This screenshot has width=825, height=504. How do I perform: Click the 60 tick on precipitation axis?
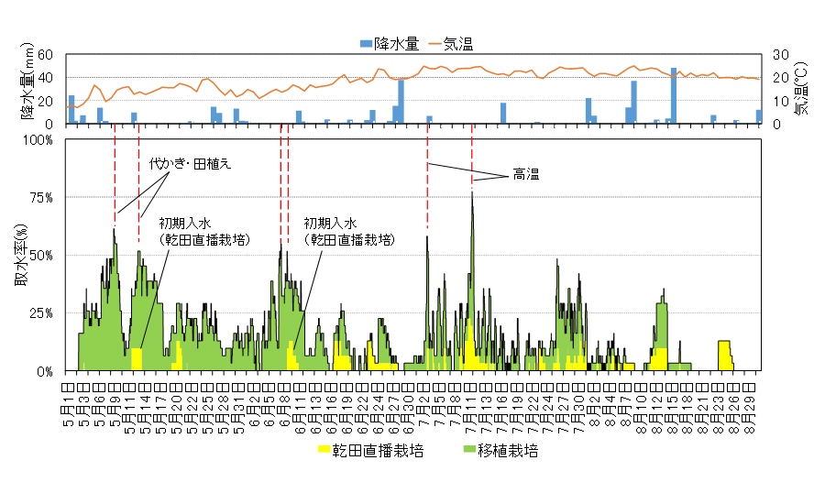(x=45, y=55)
